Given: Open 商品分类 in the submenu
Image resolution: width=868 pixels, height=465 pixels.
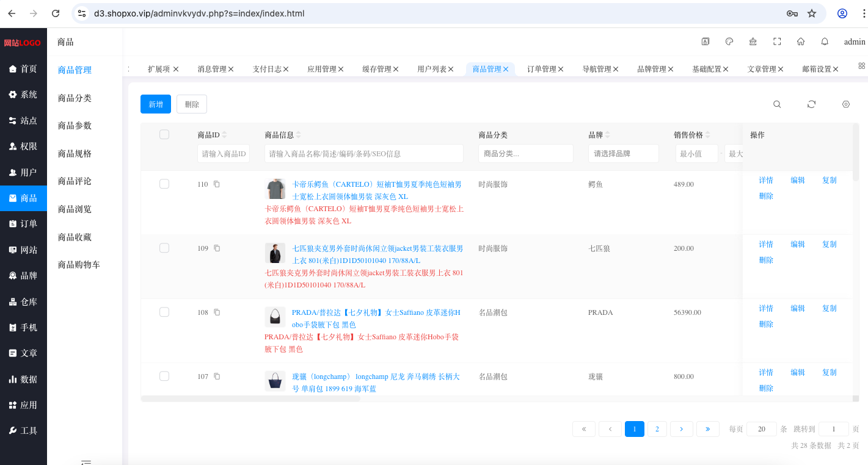Looking at the screenshot, I should point(75,98).
